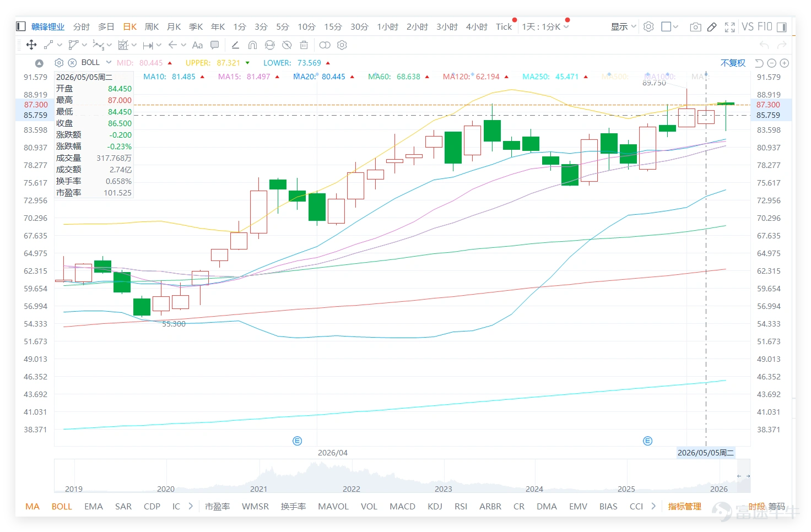Select the arrow marker tool
Screen dimensions: 811x532
click(172, 45)
